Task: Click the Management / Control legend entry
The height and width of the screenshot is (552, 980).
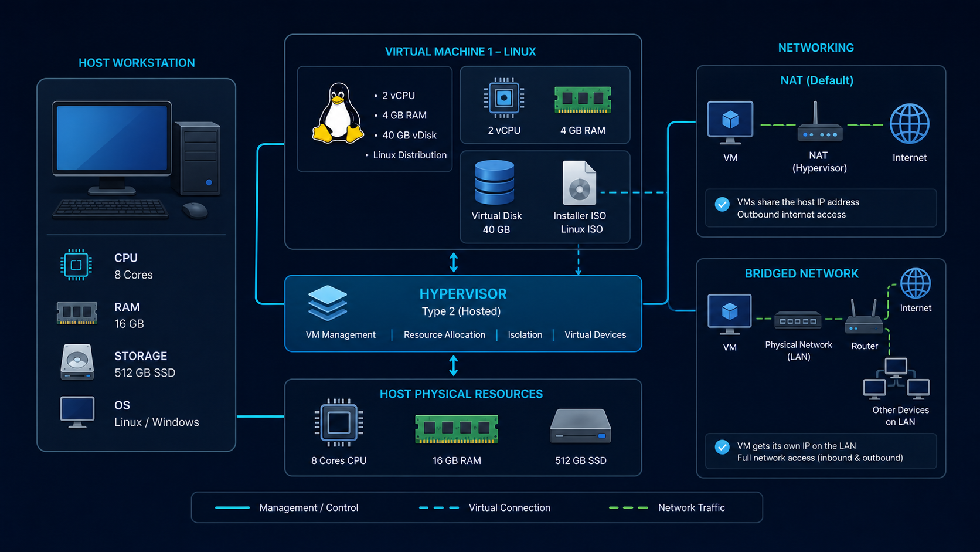Action: click(287, 508)
